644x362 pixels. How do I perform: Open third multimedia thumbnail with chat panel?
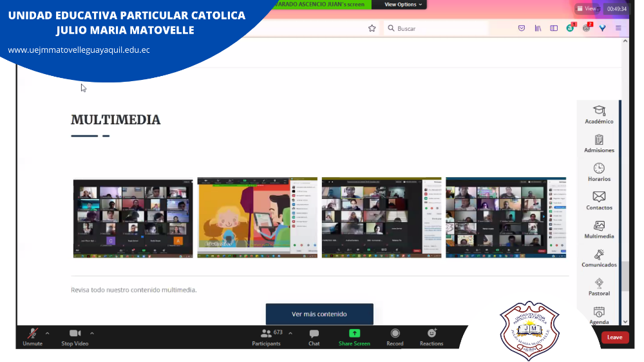(x=381, y=218)
